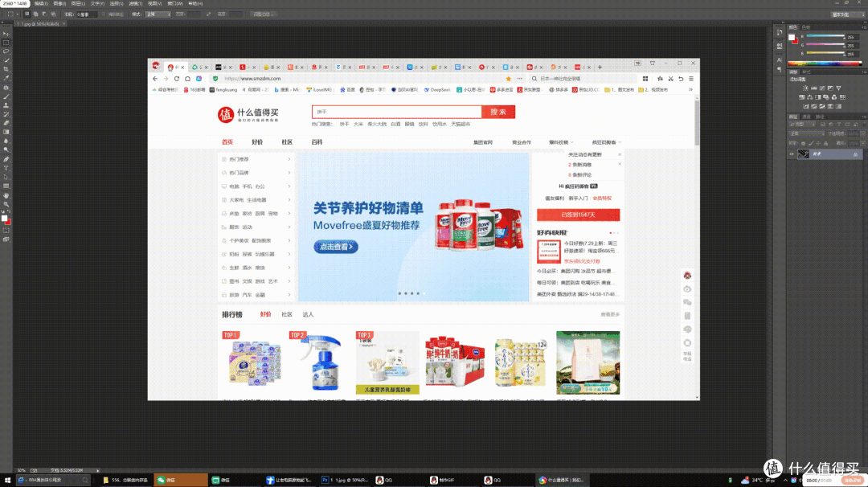
Task: Select the Path Selection tool
Action: tap(6, 177)
